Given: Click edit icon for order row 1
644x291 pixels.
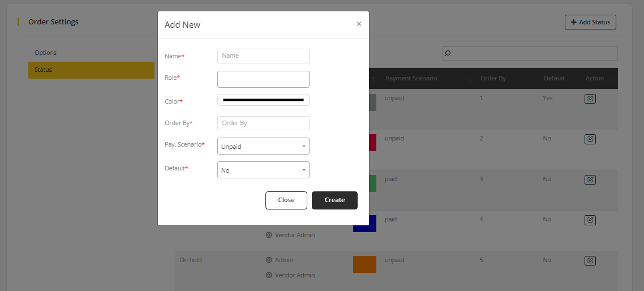Looking at the screenshot, I should pos(590,99).
